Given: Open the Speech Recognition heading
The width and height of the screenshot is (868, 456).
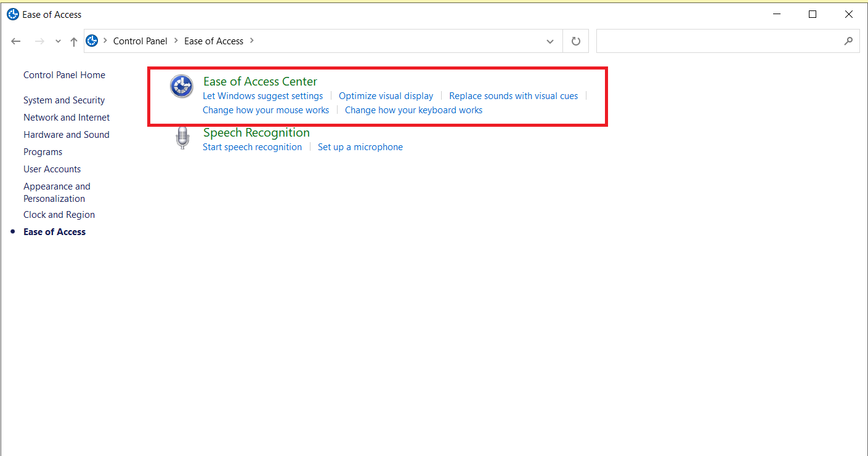Looking at the screenshot, I should [256, 132].
